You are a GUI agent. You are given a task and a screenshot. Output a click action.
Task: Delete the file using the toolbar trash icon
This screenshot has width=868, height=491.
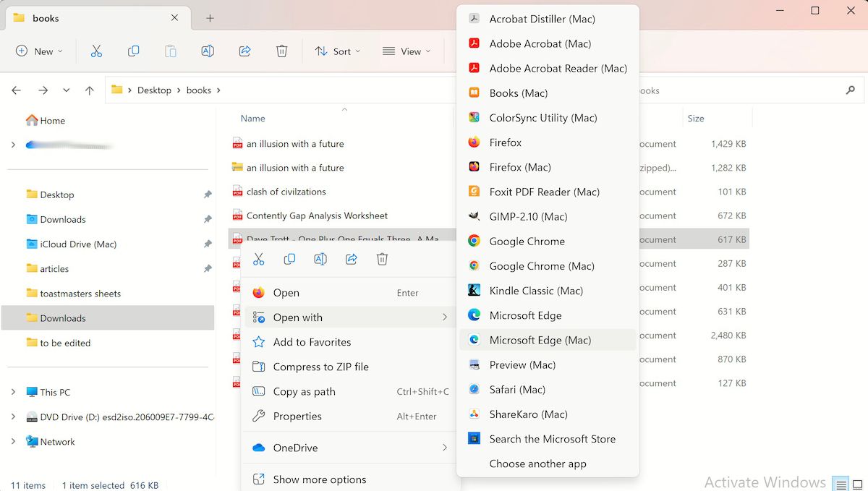coord(281,51)
